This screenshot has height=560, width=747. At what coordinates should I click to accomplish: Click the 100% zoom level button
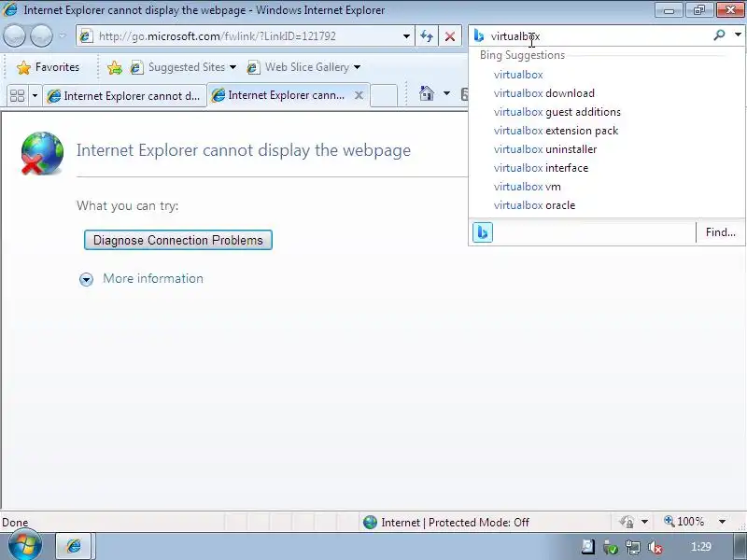pos(684,522)
